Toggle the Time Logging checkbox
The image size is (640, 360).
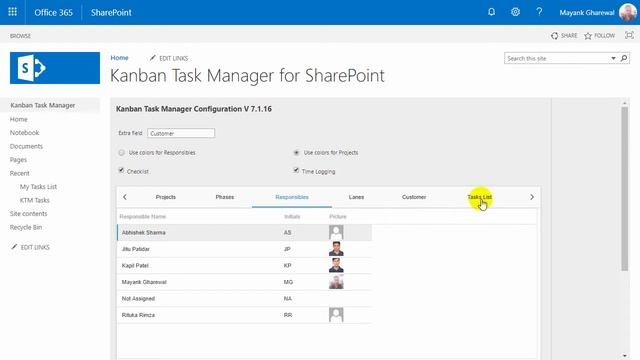pos(296,170)
